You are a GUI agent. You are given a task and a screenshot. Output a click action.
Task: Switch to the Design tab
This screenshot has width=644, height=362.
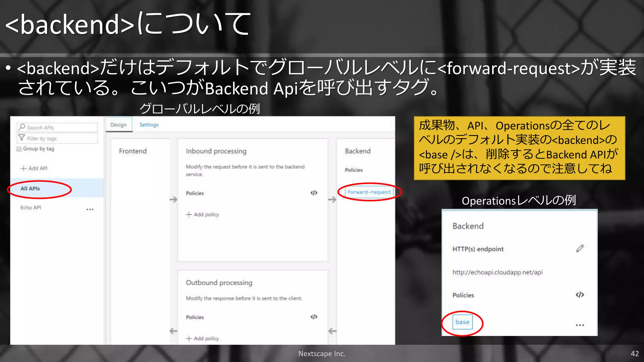point(119,125)
